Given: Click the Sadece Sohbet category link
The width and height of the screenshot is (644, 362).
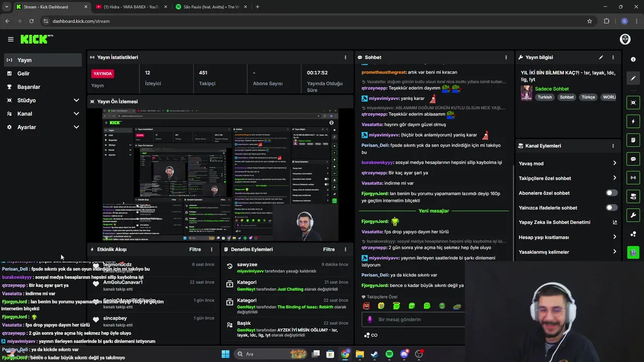Looking at the screenshot, I should pyautogui.click(x=552, y=89).
